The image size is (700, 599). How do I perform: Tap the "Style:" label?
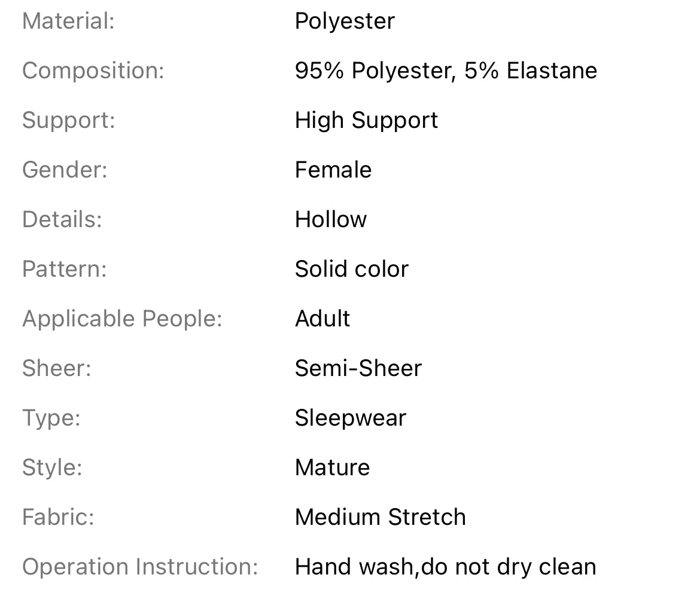[x=52, y=468]
